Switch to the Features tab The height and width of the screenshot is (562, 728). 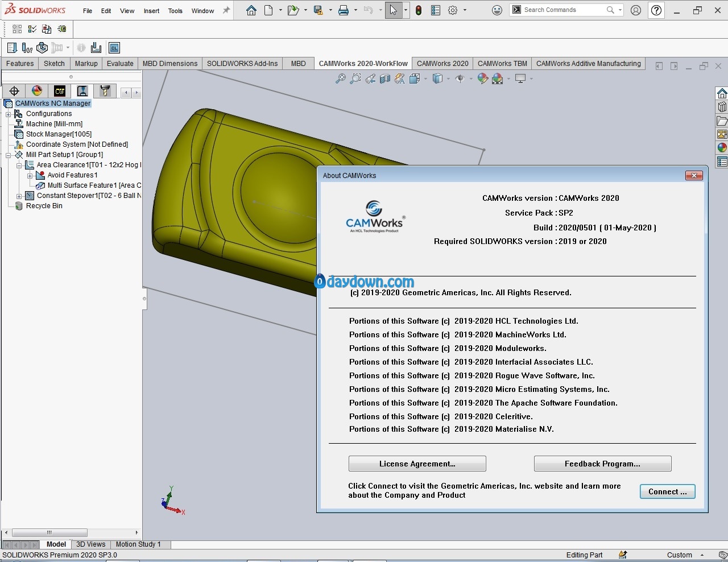(x=20, y=64)
